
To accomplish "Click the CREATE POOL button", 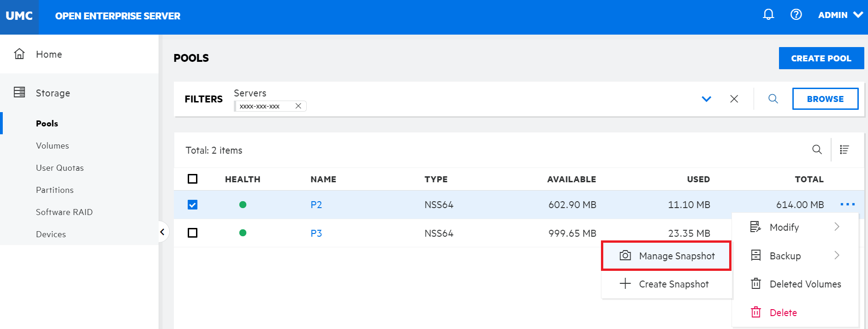I will click(x=821, y=58).
